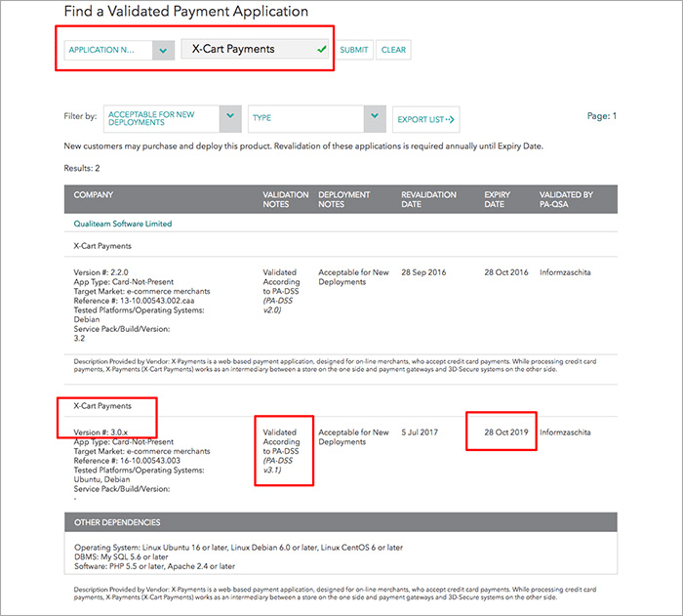Click the PA-DSS v3.1 validation note
Image resolution: width=683 pixels, height=616 pixels.
click(278, 466)
